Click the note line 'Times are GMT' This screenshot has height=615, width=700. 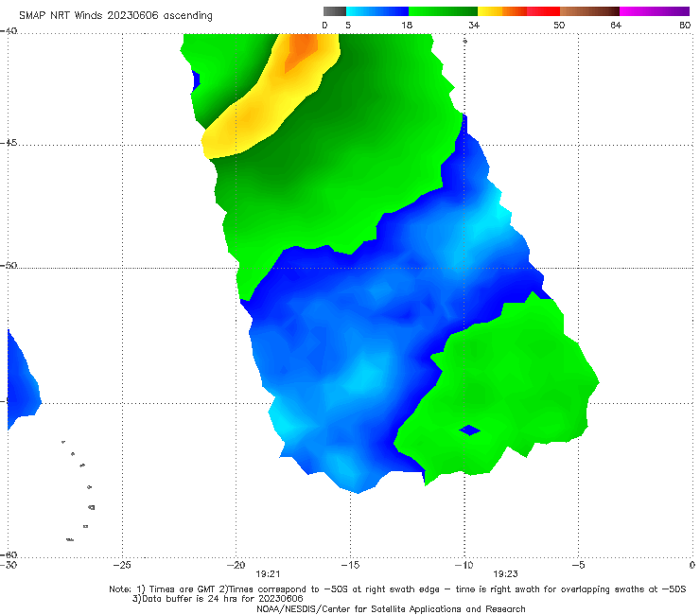pos(184,589)
